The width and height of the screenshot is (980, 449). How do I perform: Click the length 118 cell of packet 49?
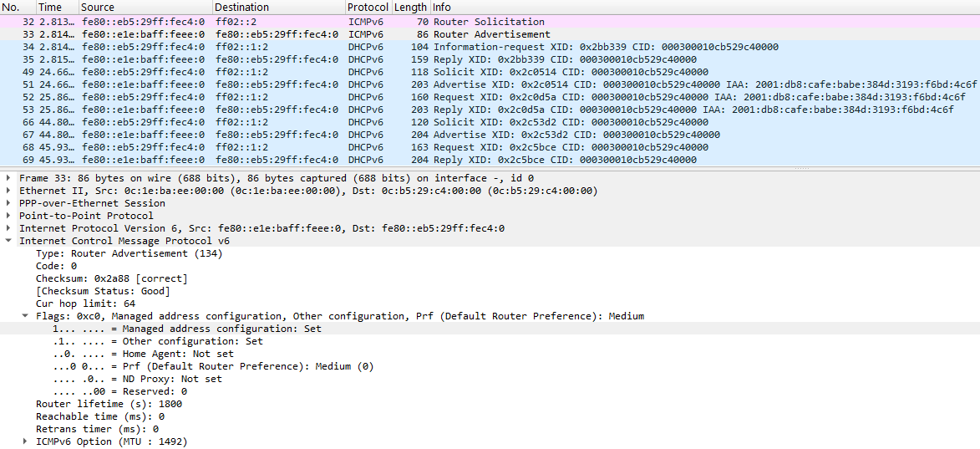[x=420, y=72]
